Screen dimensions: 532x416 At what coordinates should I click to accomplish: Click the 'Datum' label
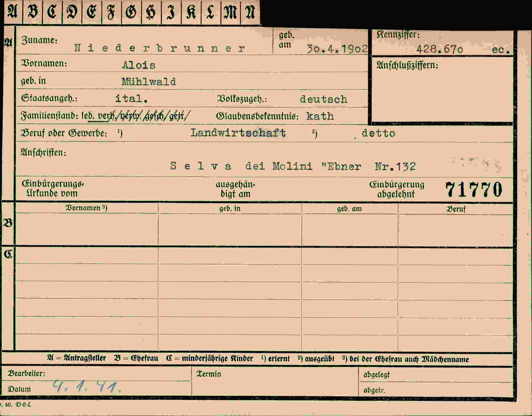coord(19,389)
